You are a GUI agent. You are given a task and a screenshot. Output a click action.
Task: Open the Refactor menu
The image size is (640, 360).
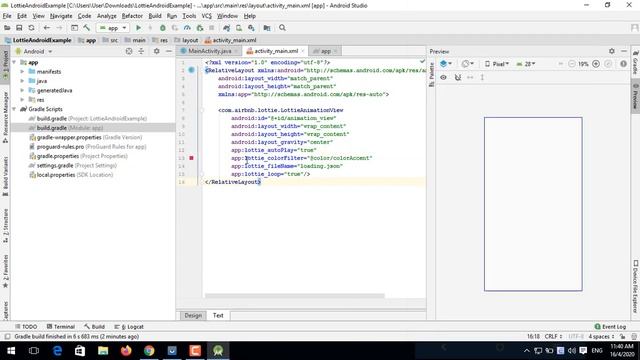132,16
